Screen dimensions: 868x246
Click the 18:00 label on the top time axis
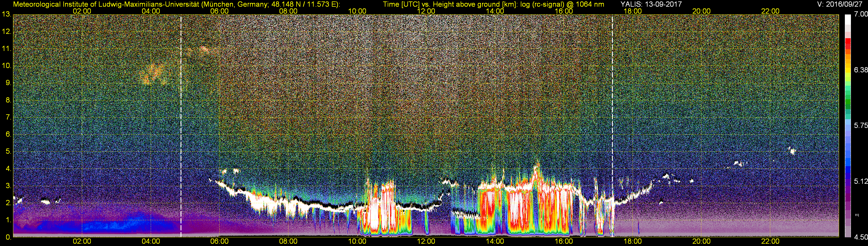(x=632, y=11)
